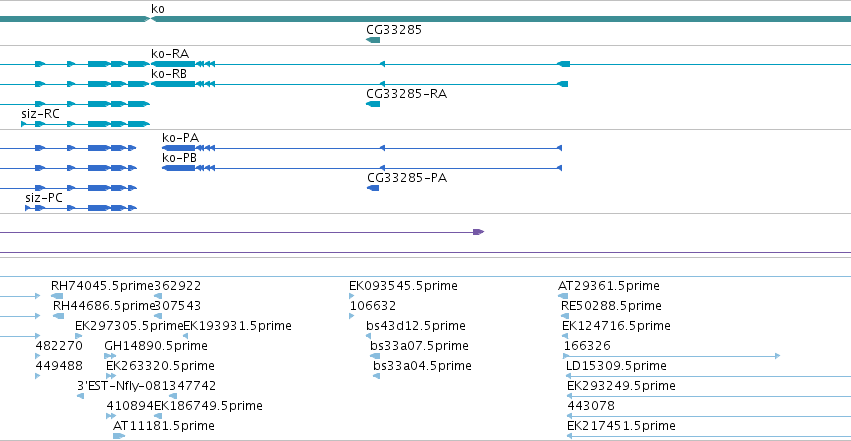This screenshot has width=851, height=441.
Task: Select the EK093545.5prime EST label
Action: (403, 286)
